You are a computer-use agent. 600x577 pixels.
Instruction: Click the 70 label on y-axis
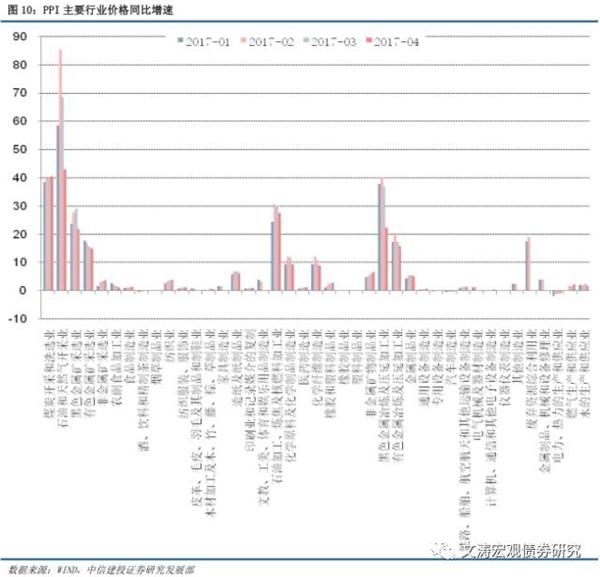pyautogui.click(x=19, y=92)
